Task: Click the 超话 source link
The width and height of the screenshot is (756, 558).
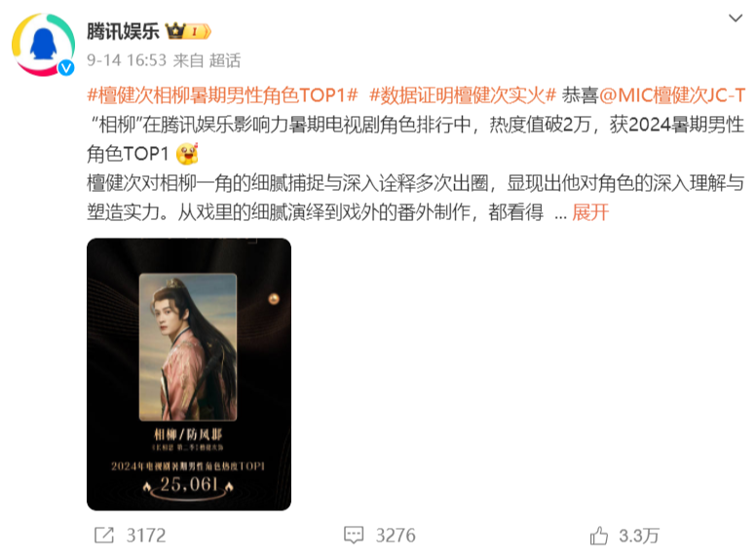Action: point(225,60)
